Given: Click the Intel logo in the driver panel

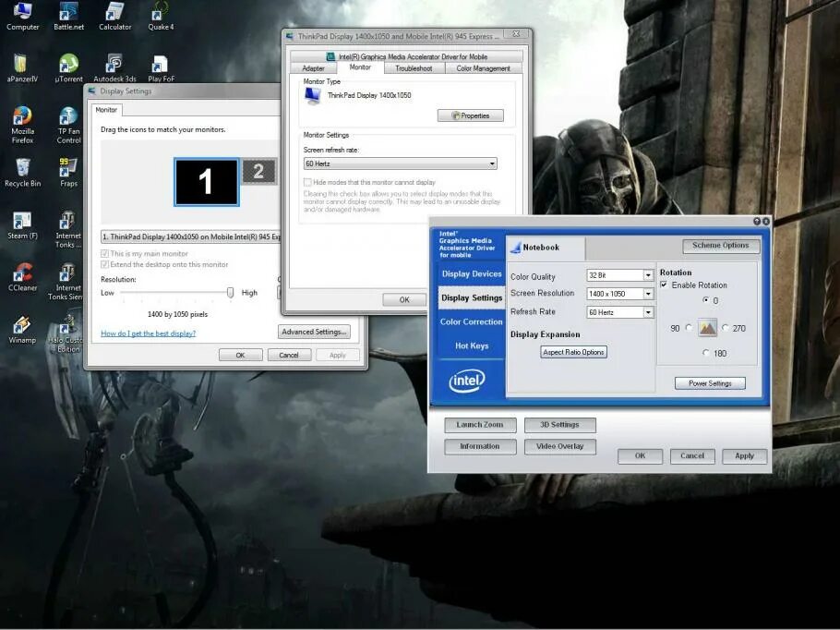Looking at the screenshot, I should (466, 381).
